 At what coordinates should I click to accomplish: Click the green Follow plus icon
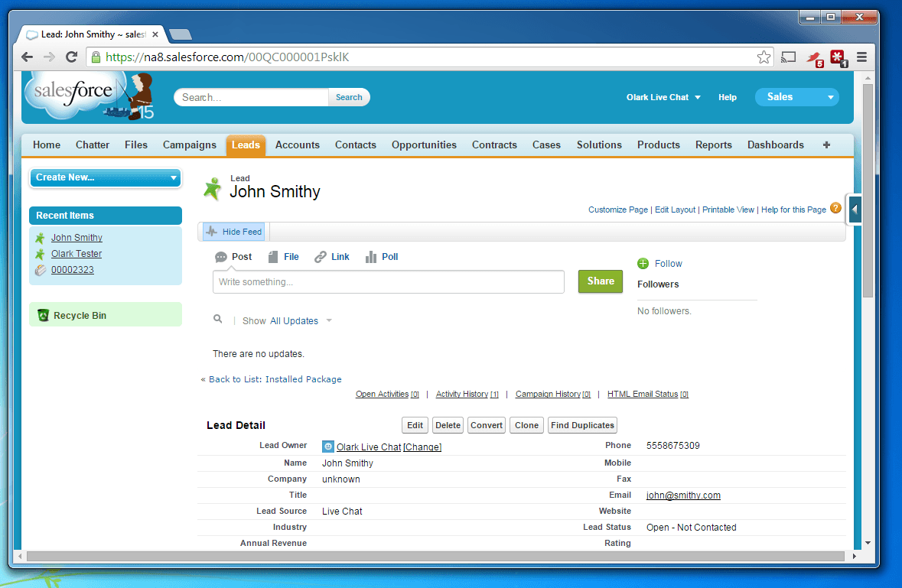[643, 264]
